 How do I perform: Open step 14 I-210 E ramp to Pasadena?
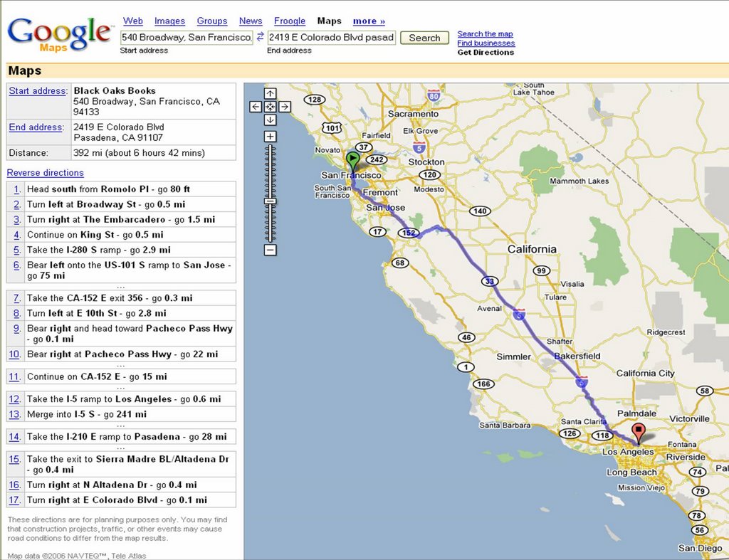[x=121, y=436]
